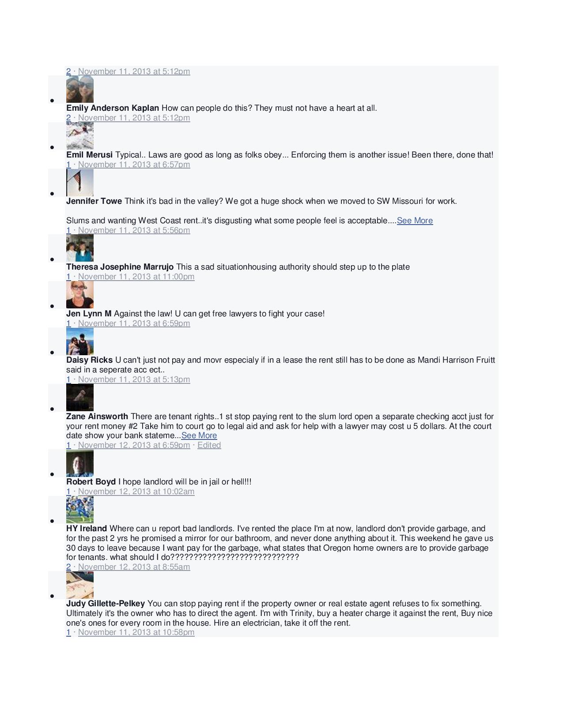View the like count on HY Ireland's comment

click(68, 567)
